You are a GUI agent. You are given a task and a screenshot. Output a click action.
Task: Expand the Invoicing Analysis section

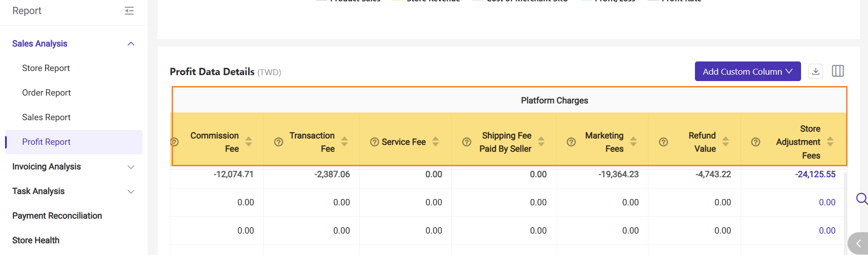point(131,167)
